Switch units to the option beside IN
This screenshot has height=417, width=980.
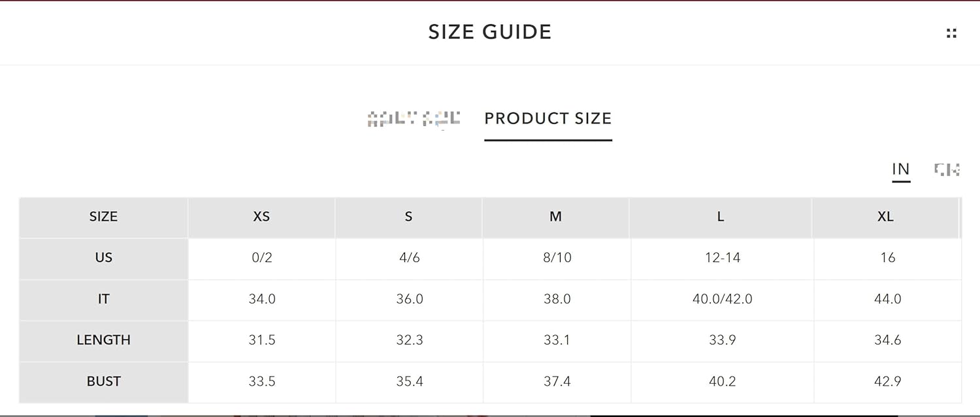(947, 169)
